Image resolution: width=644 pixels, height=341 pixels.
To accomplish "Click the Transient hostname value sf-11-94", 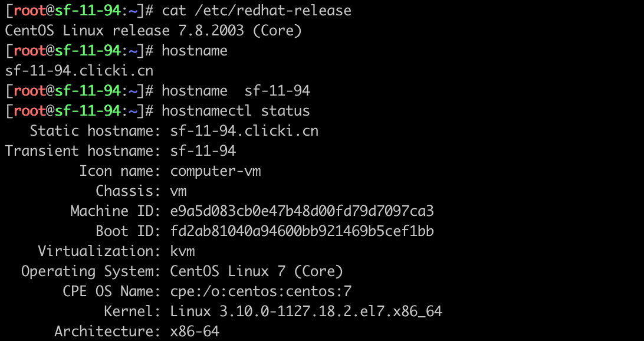I will 203,151.
